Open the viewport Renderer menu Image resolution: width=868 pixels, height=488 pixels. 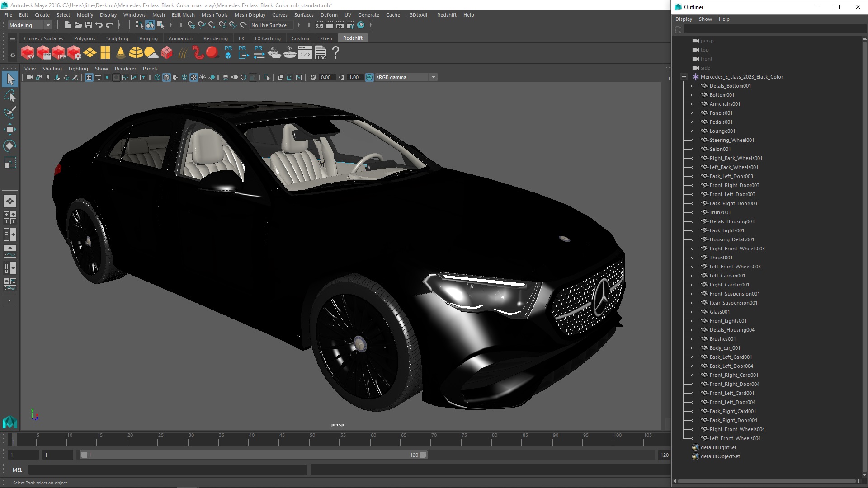[125, 69]
